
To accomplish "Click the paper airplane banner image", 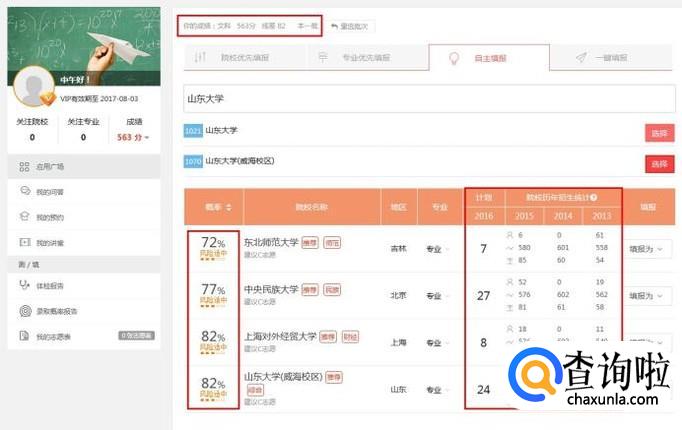I will coord(84,46).
